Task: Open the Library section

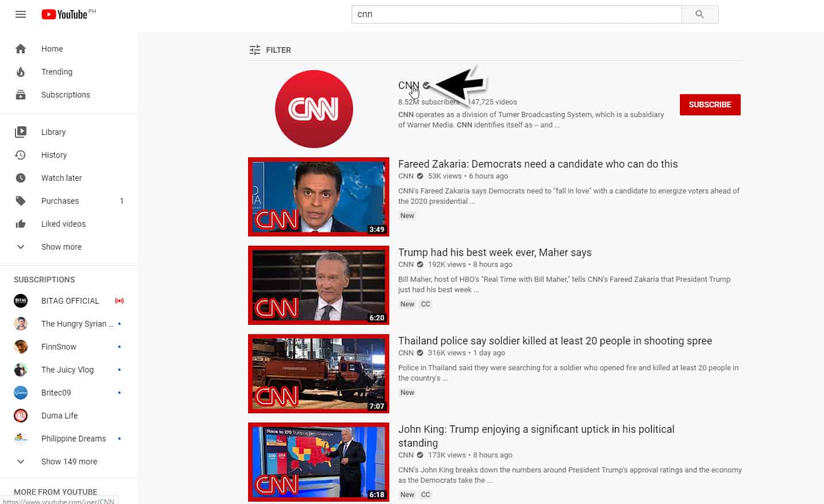Action: point(69,132)
